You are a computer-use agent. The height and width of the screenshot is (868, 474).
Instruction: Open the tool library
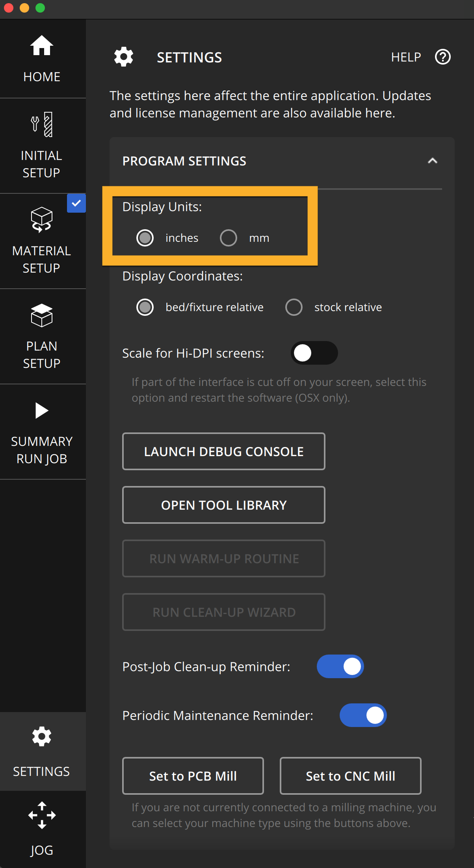coord(224,505)
